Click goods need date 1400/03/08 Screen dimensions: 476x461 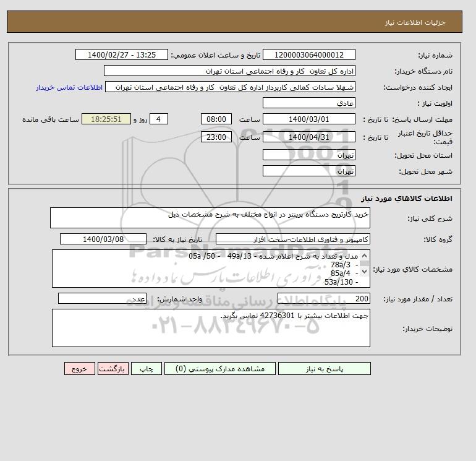tap(103, 239)
